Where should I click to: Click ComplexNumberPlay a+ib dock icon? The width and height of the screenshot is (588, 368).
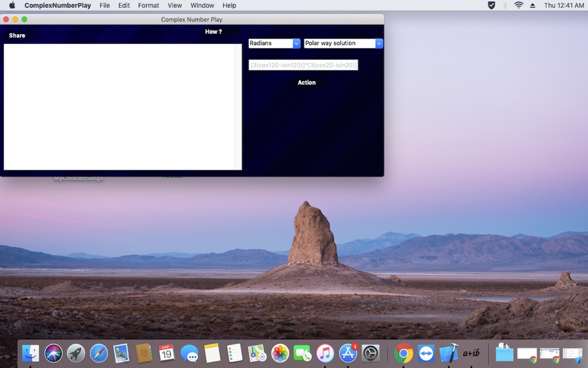[x=472, y=353]
